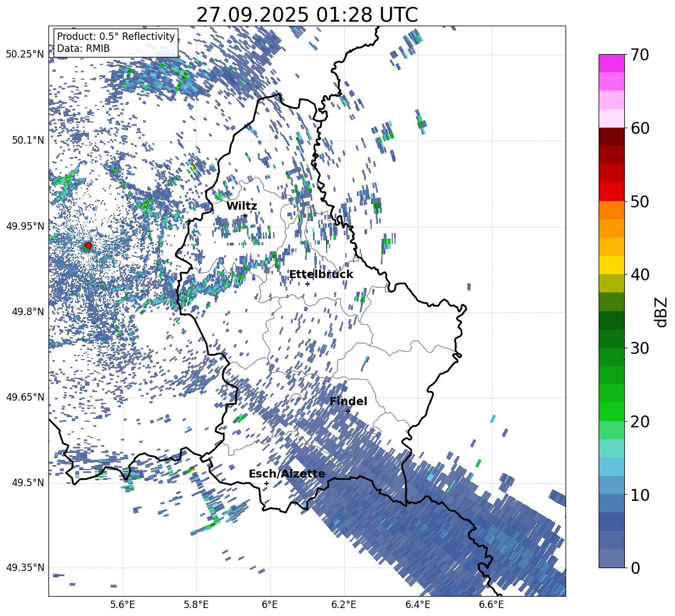
Task: Click the red radar site marker
Action: 88,246
